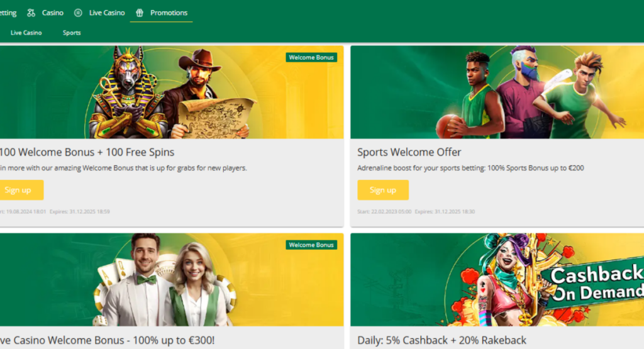This screenshot has width=644, height=349.
Task: Open the Anubis and explorer promo banner
Action: (x=172, y=92)
